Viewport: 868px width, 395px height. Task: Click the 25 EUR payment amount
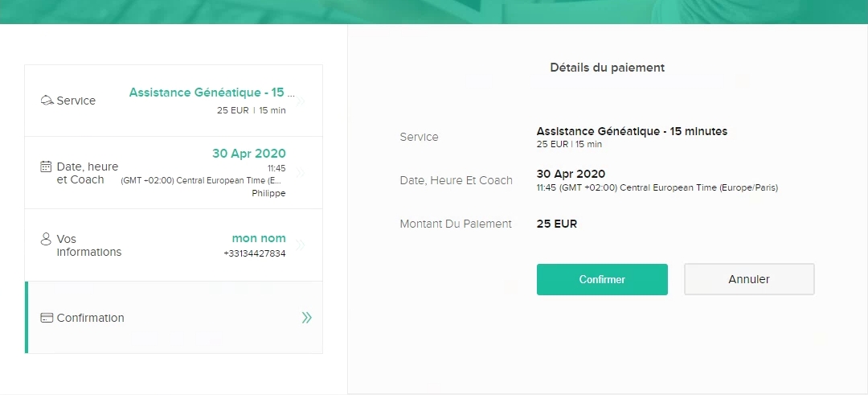557,224
